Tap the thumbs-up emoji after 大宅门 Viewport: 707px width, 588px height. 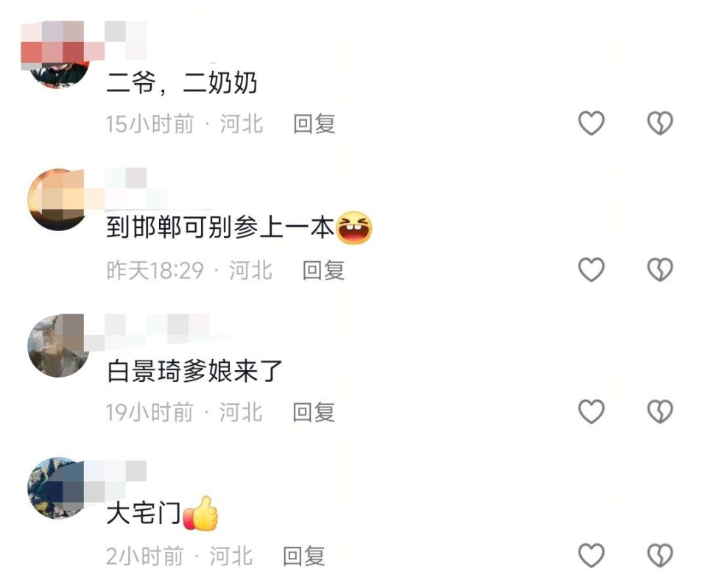point(200,513)
